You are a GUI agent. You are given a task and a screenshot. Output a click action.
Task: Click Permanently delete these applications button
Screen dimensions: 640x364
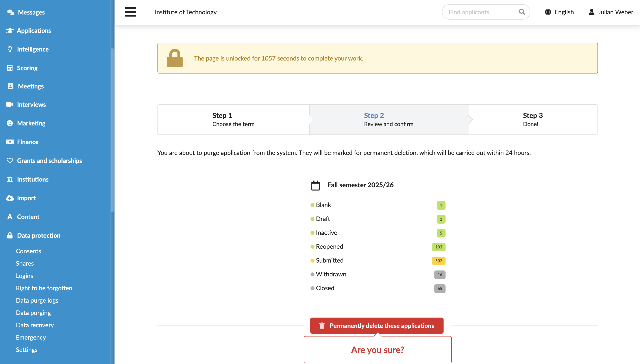point(377,325)
